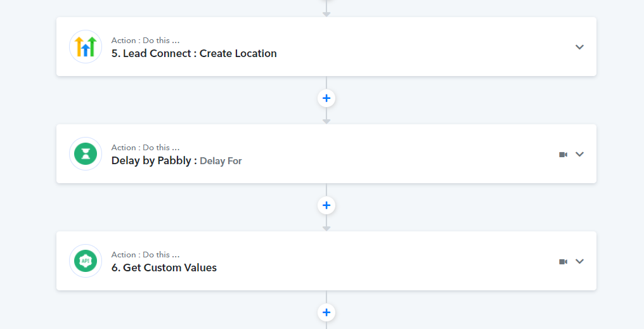Add a step below Get Custom Values
Viewport: 644px width, 329px height.
pyautogui.click(x=326, y=313)
